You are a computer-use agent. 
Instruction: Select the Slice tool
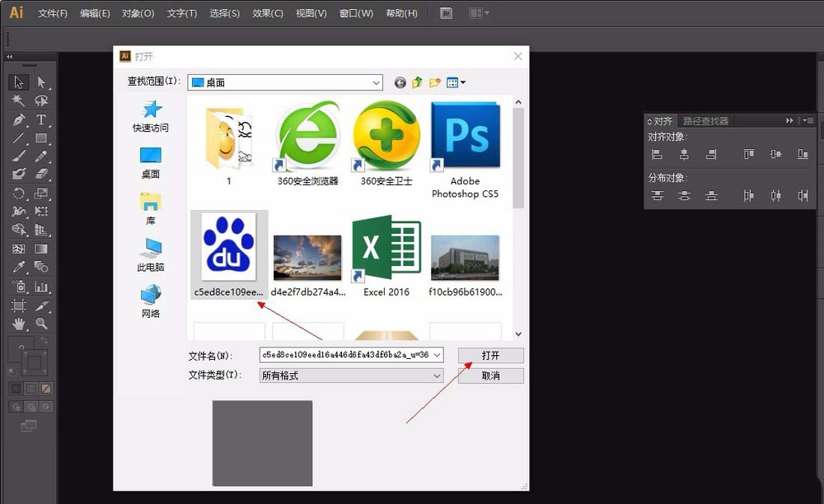click(x=41, y=306)
